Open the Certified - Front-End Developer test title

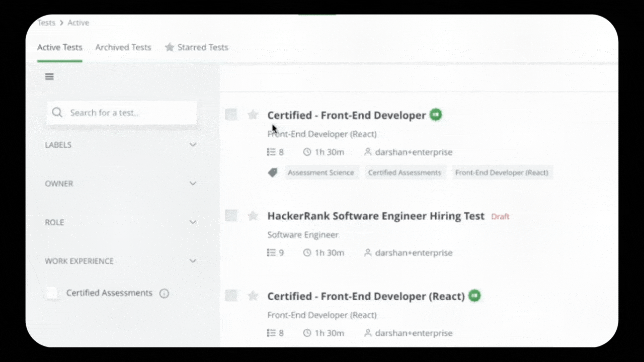click(347, 115)
